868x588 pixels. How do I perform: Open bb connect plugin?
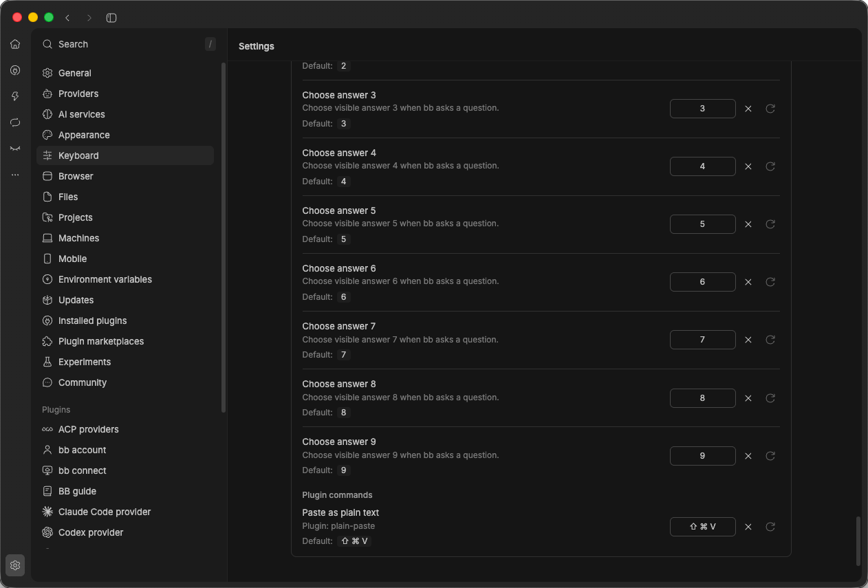(x=125, y=470)
